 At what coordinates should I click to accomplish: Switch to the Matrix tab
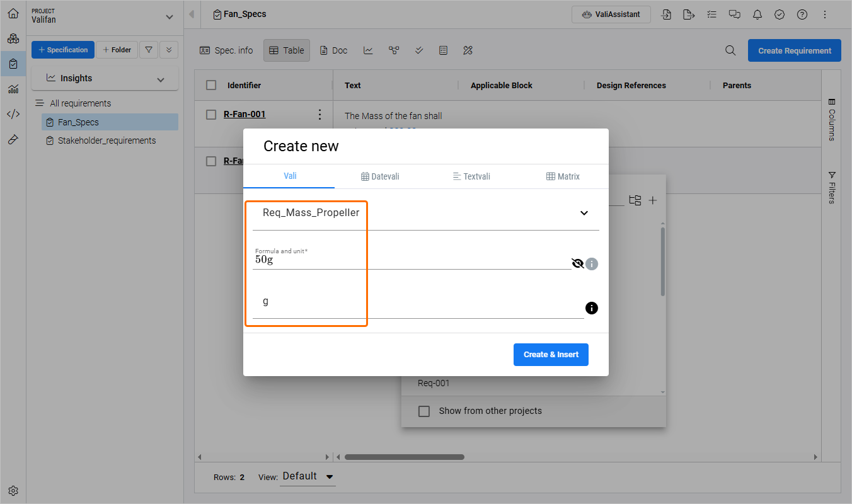tap(563, 176)
